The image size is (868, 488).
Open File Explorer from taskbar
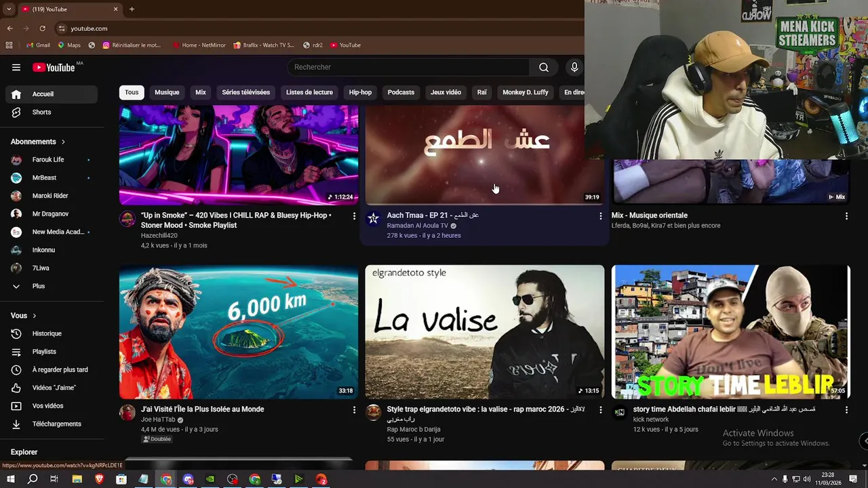point(77,479)
